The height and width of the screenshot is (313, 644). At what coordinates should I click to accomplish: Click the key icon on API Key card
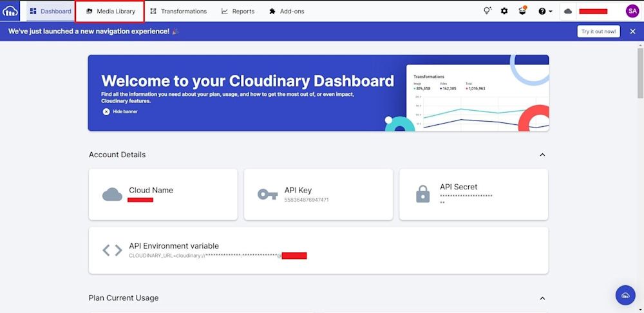(267, 194)
